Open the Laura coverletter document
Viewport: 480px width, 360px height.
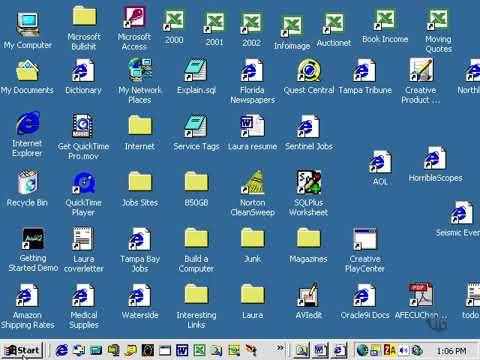click(x=83, y=239)
